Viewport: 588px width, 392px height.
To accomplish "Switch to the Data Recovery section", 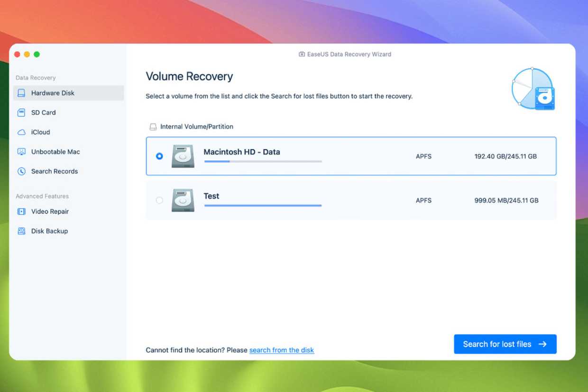I will [x=36, y=77].
